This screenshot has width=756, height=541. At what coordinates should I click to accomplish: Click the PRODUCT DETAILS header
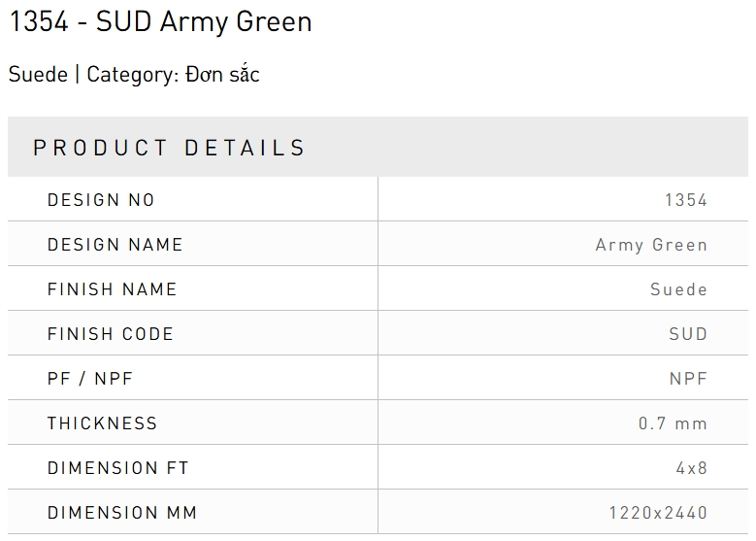[x=170, y=148]
